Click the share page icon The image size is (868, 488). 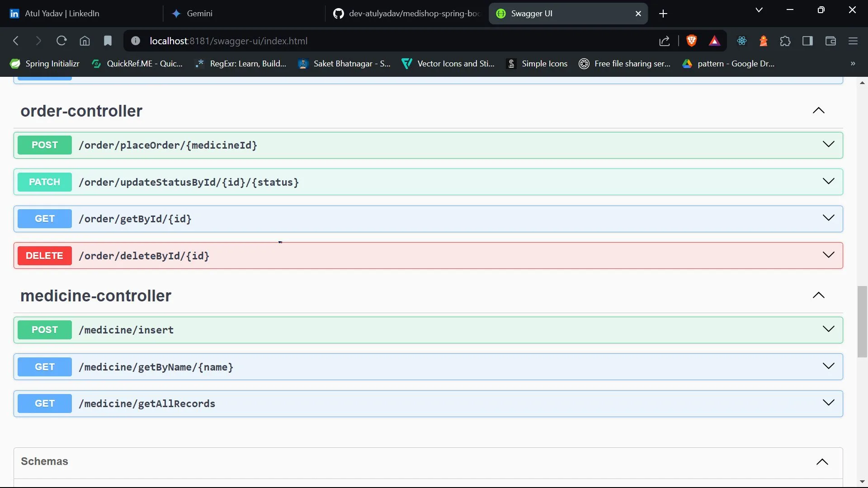[x=664, y=41]
